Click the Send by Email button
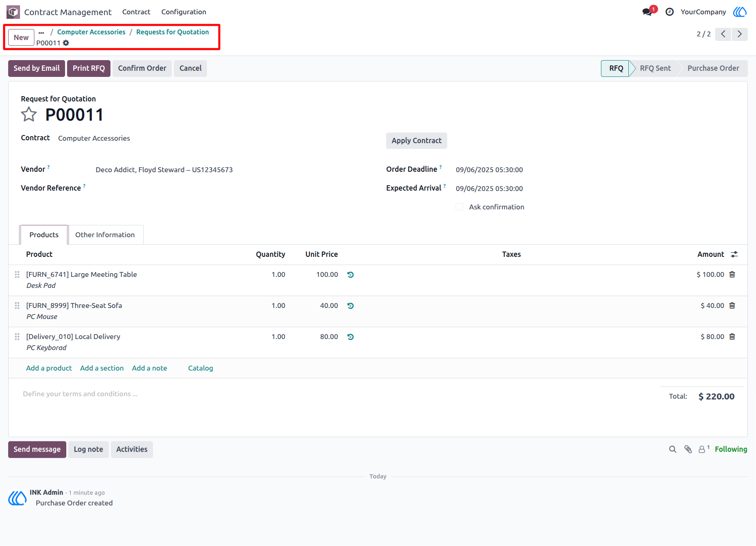Screen dimensions: 756x546 pyautogui.click(x=36, y=68)
